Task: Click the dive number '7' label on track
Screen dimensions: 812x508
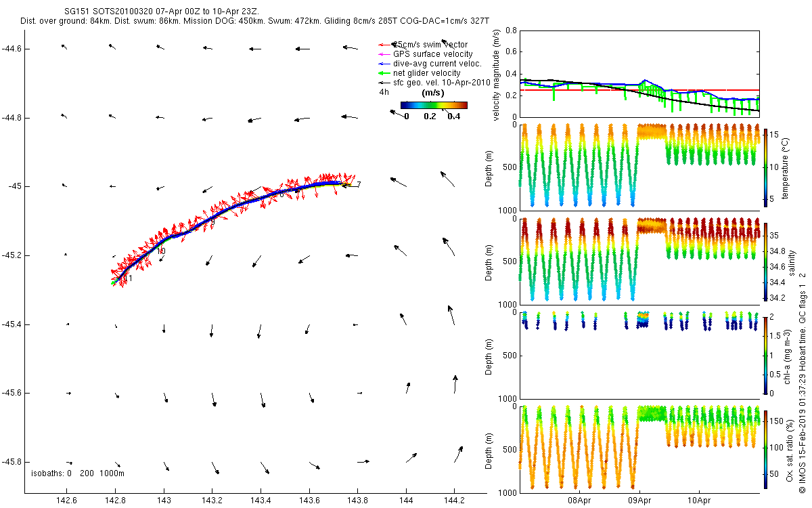Action: [359, 184]
